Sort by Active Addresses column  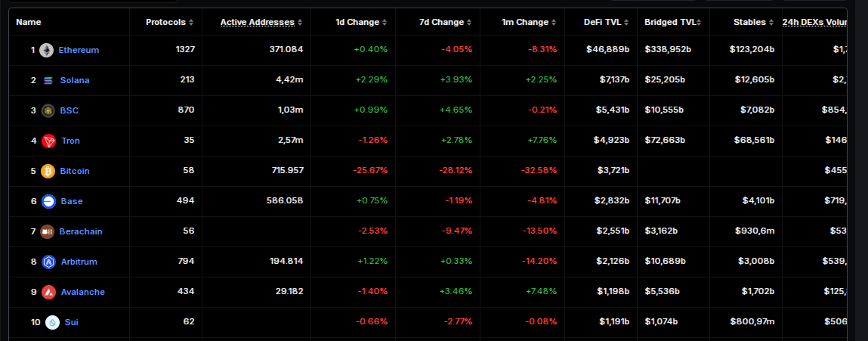tap(261, 23)
